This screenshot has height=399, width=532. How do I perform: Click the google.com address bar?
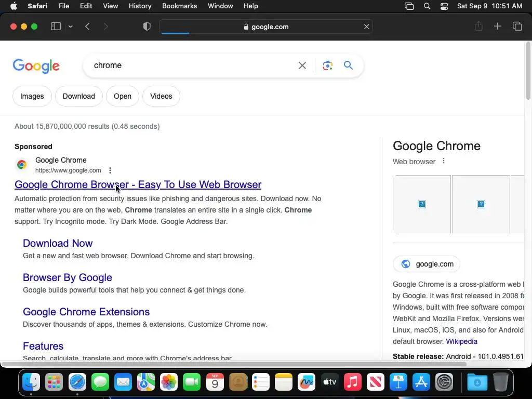[266, 26]
